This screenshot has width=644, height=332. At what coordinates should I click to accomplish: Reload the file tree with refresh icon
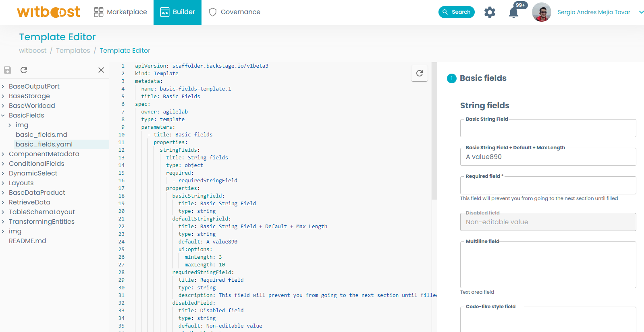[24, 70]
